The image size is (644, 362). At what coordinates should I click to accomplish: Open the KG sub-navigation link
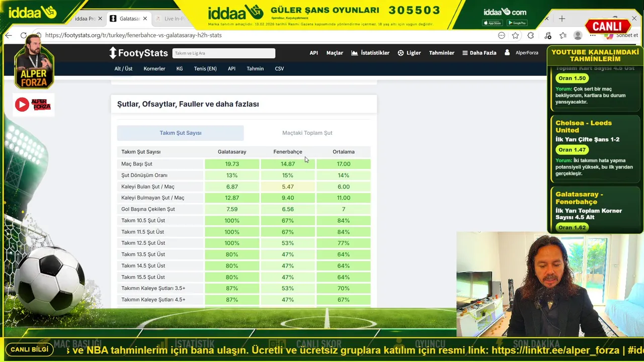pyautogui.click(x=180, y=68)
